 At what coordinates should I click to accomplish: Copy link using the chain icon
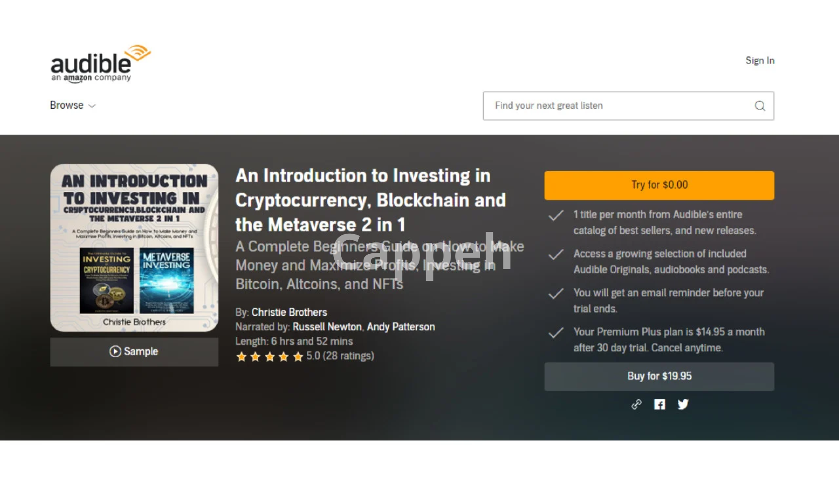(x=636, y=404)
